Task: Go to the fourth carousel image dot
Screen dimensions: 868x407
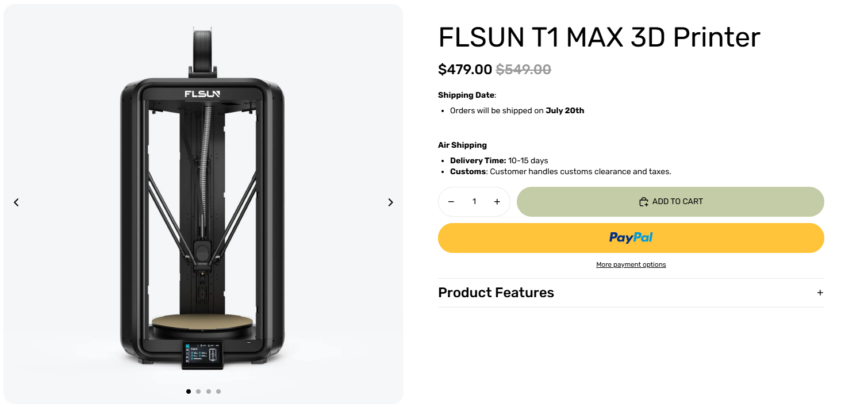Action: coord(218,391)
